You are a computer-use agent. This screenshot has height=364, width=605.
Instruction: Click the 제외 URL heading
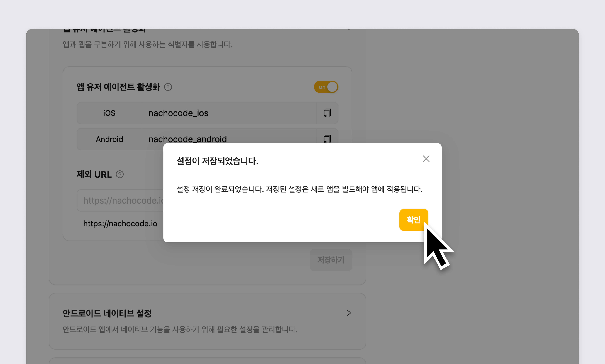click(94, 174)
